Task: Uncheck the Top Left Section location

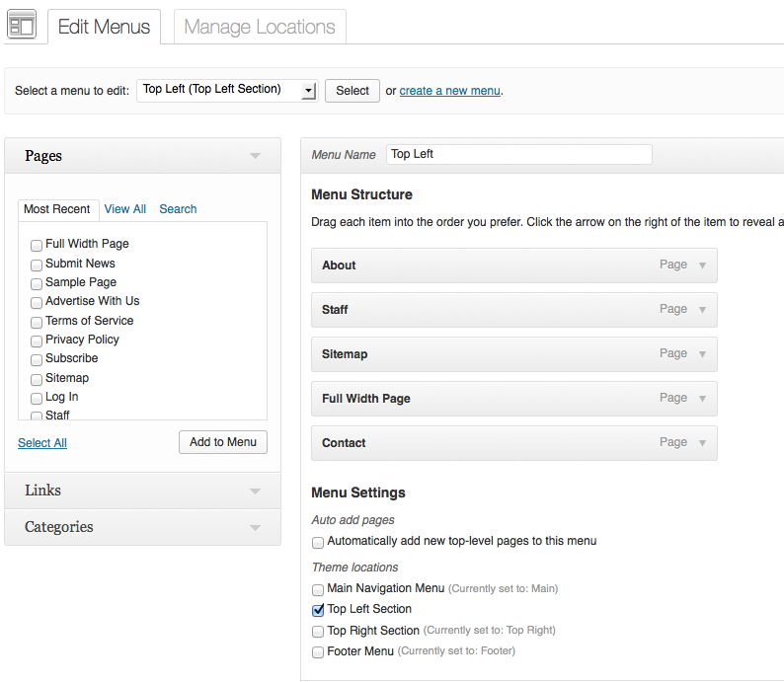Action: 318,610
